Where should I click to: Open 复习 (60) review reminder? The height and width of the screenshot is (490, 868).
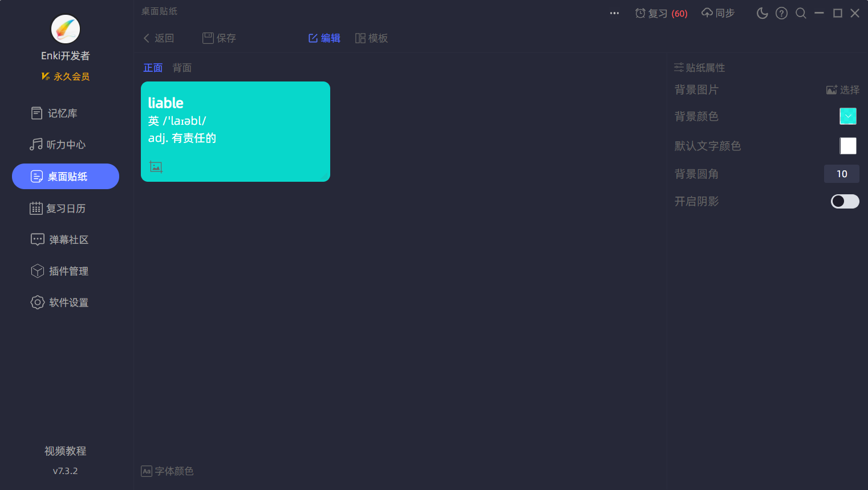662,13
